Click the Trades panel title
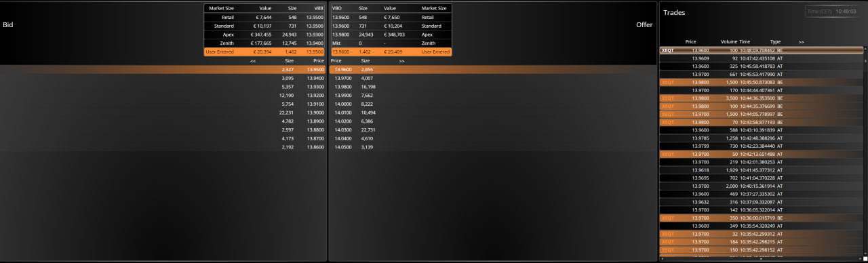The width and height of the screenshot is (868, 263). tap(674, 13)
